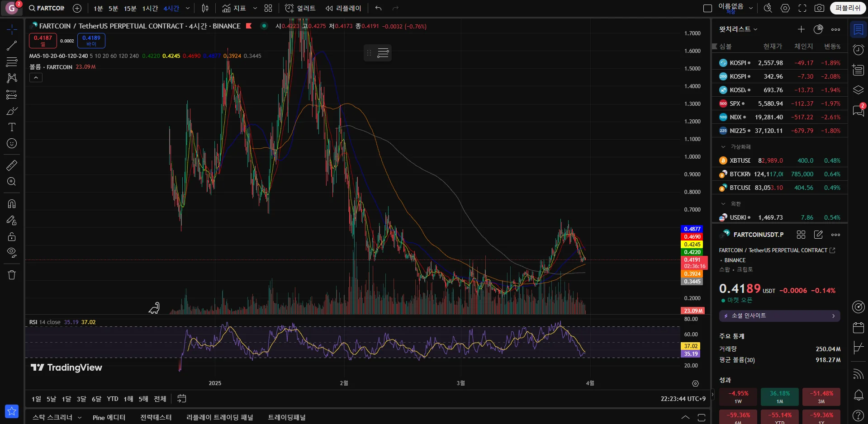The height and width of the screenshot is (424, 868).
Task: Open the Fibonacci retracement tools
Action: 12,62
